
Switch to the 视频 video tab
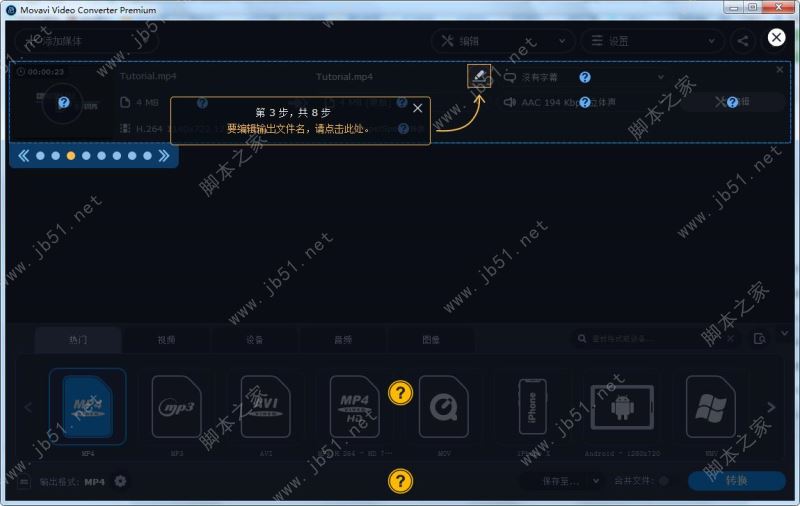[166, 340]
